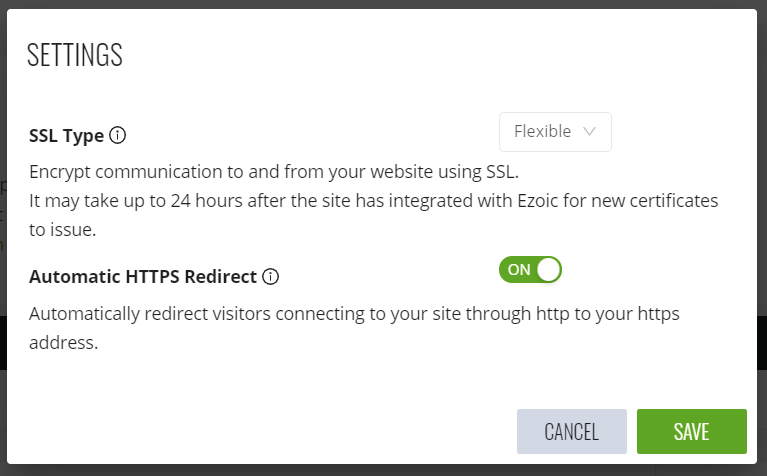
Task: Click the dark overlay below the Settings dialog
Action: point(383,470)
